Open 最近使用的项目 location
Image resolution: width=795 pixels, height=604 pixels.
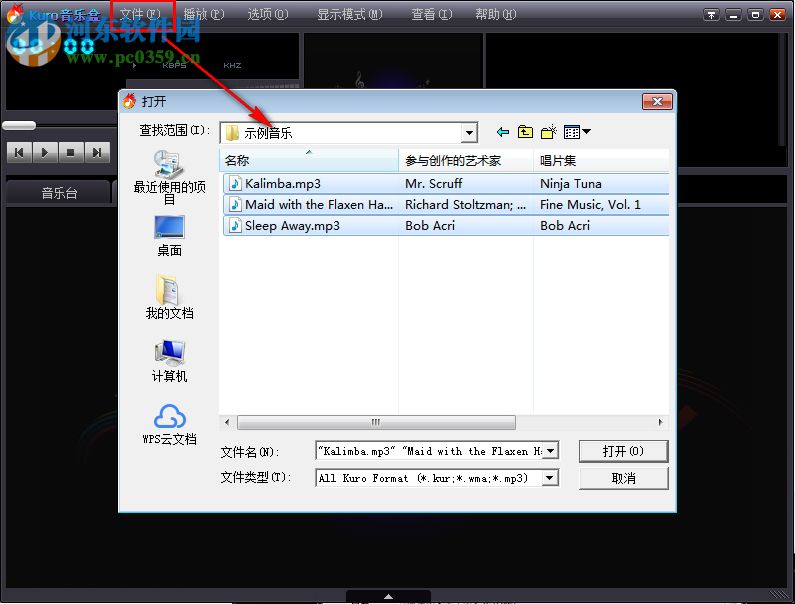pyautogui.click(x=169, y=176)
